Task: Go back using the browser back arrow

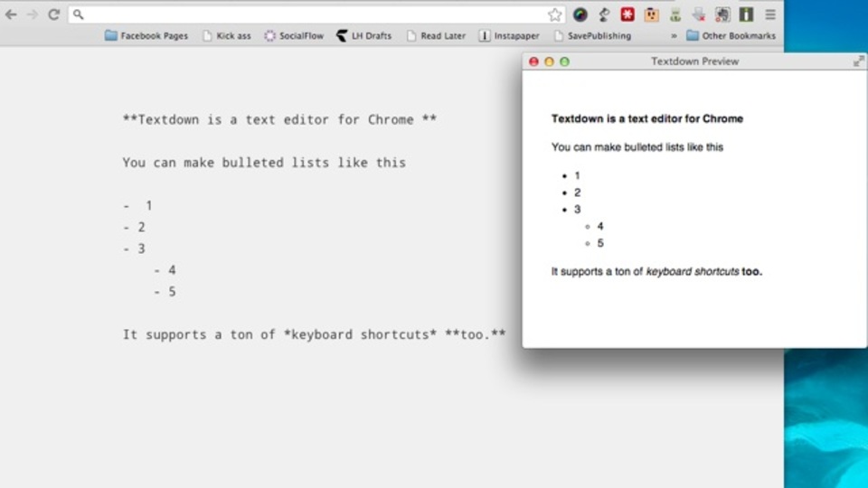Action: point(11,15)
